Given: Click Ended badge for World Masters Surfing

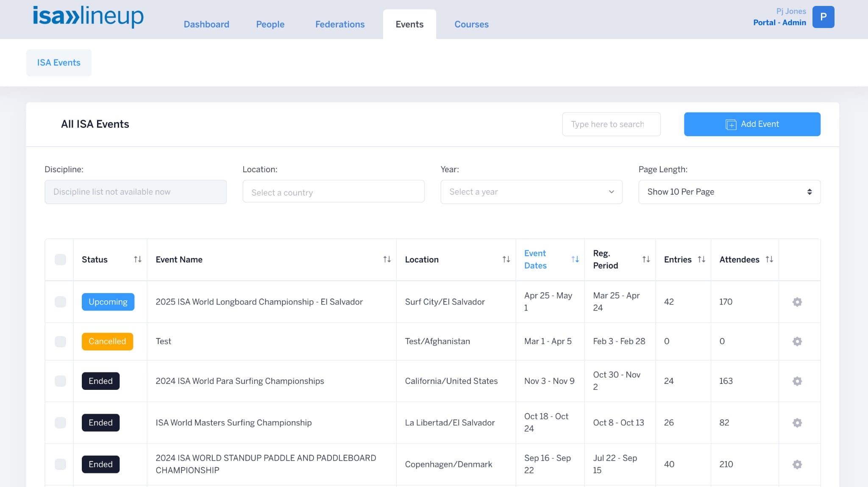Looking at the screenshot, I should tap(100, 423).
